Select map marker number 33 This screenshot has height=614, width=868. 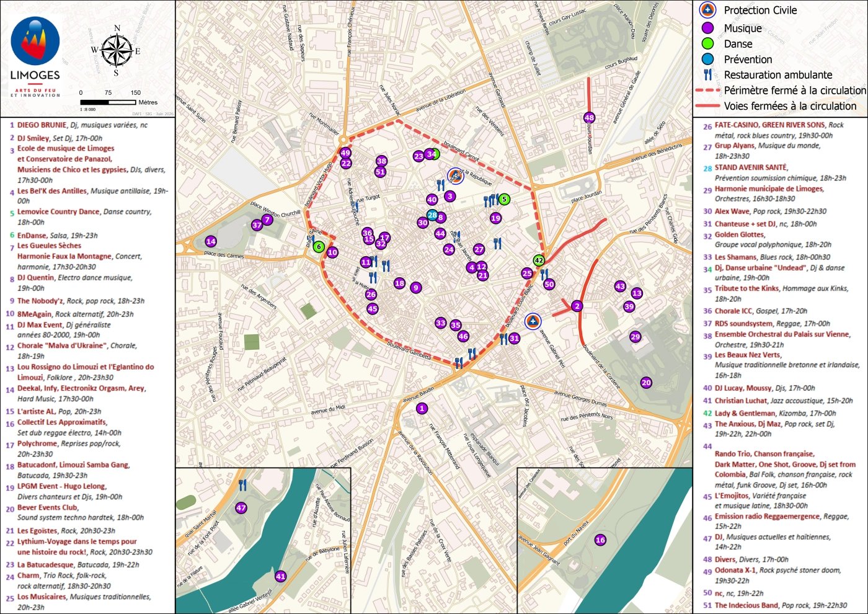(440, 323)
